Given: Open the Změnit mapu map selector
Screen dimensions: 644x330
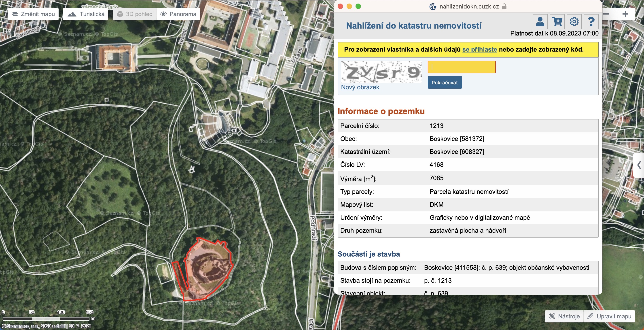Looking at the screenshot, I should pyautogui.click(x=33, y=14).
